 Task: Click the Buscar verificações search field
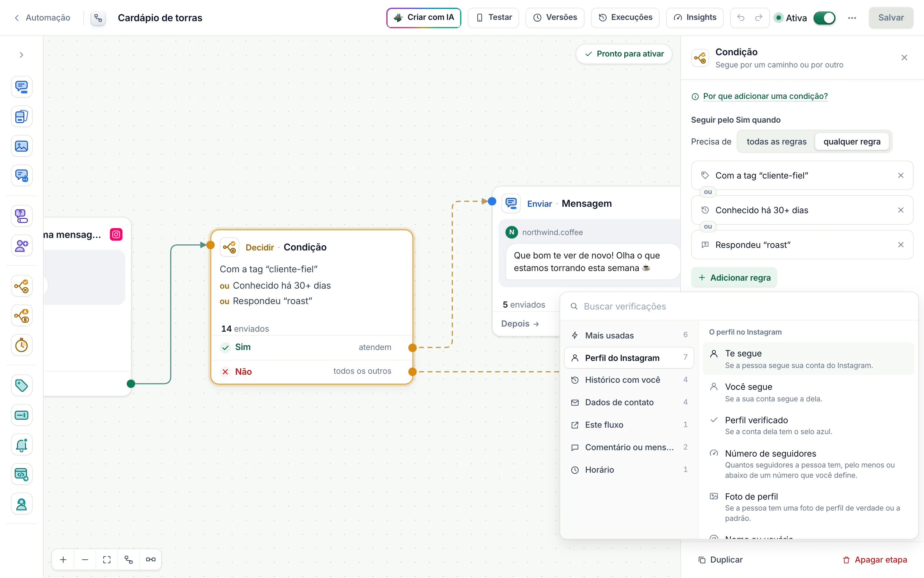[739, 307]
